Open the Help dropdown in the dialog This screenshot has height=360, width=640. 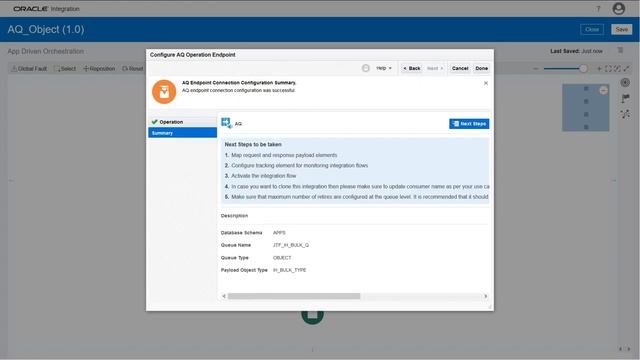coord(384,68)
